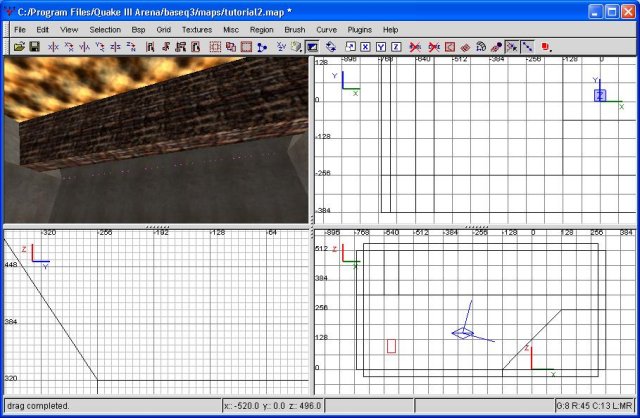Toggle Show patch bounding box

450,47
